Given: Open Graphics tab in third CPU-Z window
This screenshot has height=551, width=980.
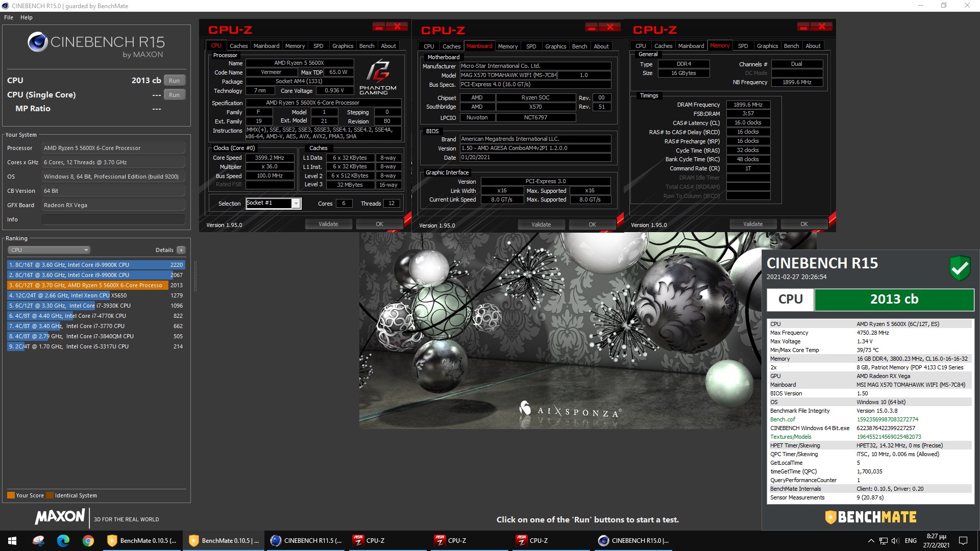Looking at the screenshot, I should point(767,46).
